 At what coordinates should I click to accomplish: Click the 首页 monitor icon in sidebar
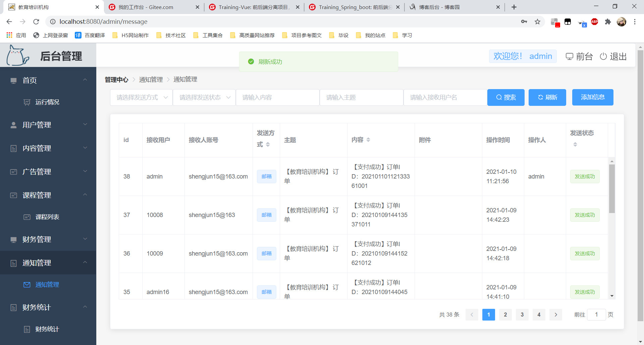click(13, 80)
